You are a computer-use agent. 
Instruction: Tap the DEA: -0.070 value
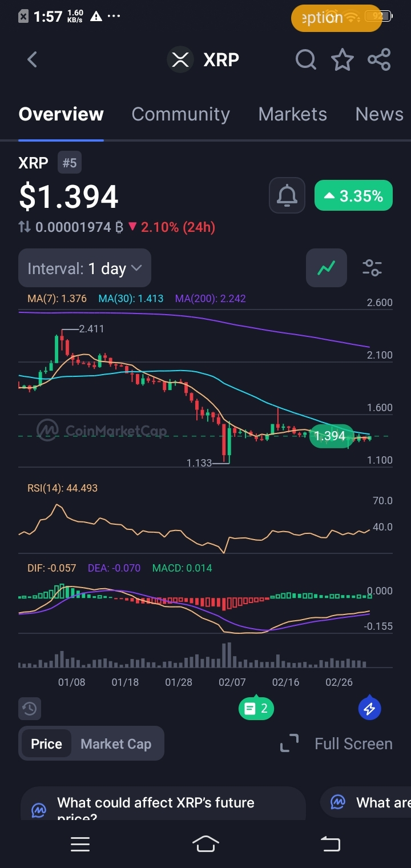point(114,568)
